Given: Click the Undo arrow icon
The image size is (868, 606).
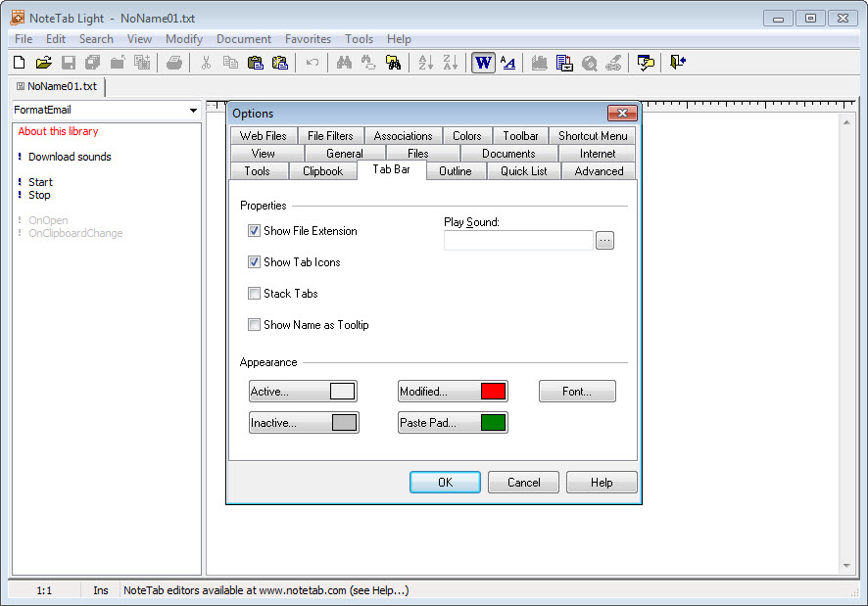Looking at the screenshot, I should click(x=313, y=63).
